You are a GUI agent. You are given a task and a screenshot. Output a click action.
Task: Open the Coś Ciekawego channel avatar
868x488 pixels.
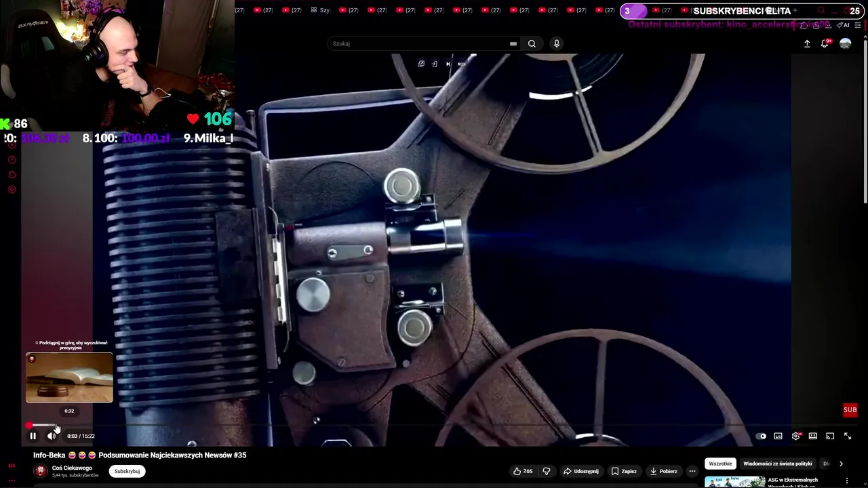click(41, 471)
